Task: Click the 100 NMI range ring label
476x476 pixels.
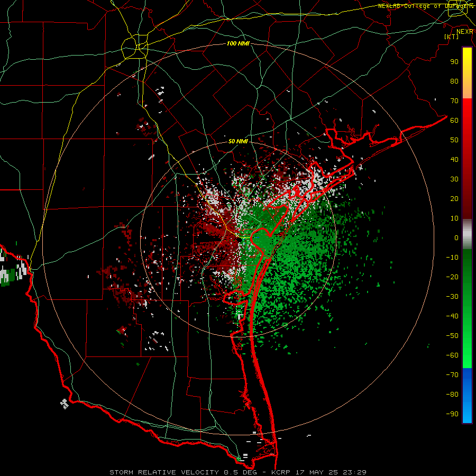Action: coord(238,43)
